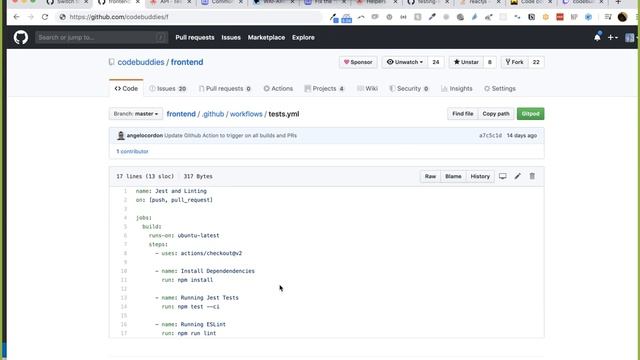The height and width of the screenshot is (360, 640).
Task: Go to .github folder in breadcrumb
Action: coord(213,114)
